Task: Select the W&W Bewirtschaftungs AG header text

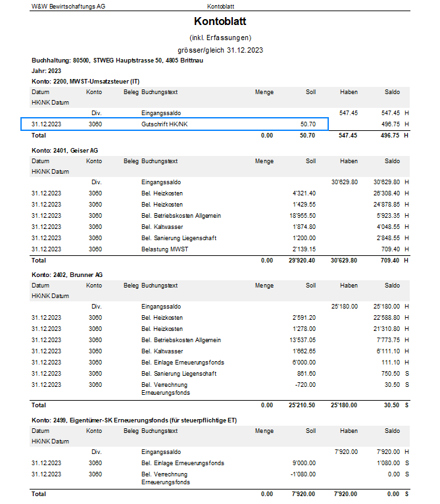Action: pos(68,7)
